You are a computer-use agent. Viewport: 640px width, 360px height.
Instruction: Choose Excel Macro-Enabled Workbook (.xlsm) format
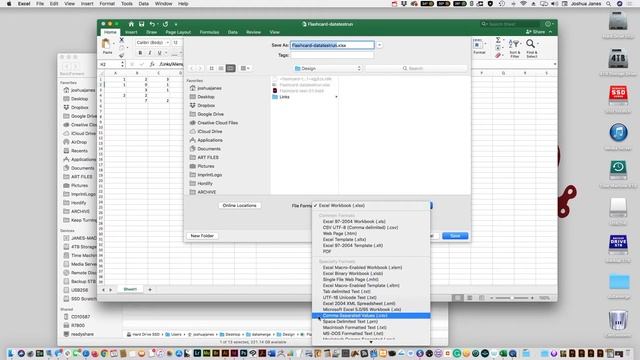coord(362,267)
